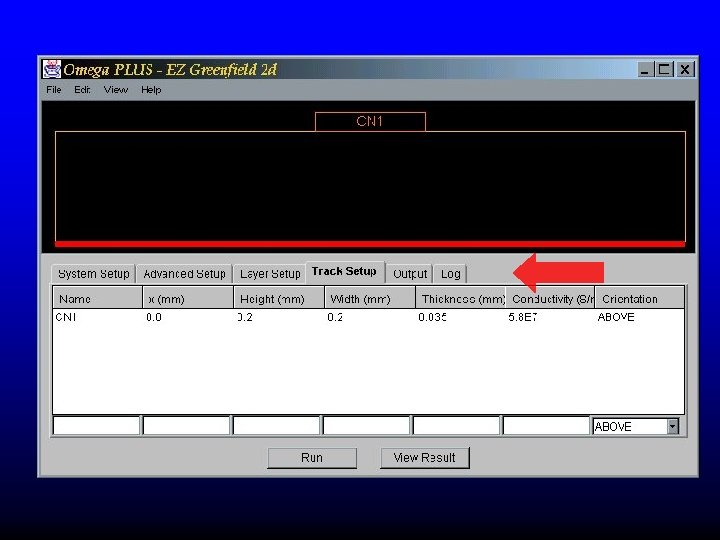Open the File menu
The image size is (720, 540).
(x=54, y=90)
